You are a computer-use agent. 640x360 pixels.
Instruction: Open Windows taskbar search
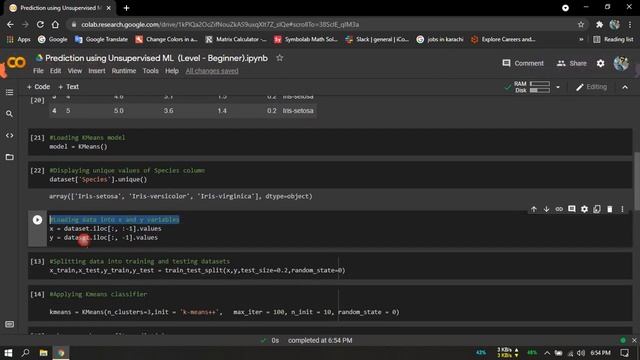tap(25, 353)
